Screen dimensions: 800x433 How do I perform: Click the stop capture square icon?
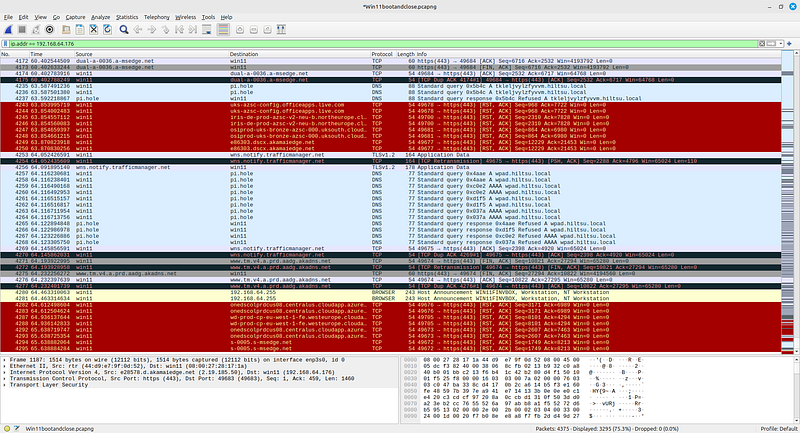coord(22,30)
